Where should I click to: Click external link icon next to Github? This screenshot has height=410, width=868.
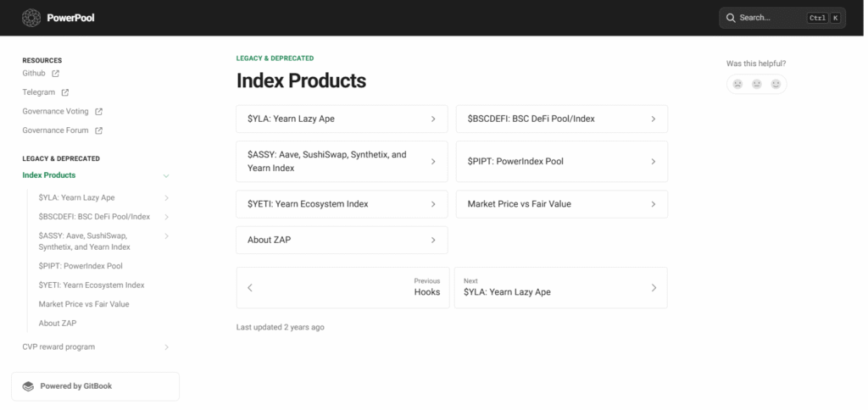55,74
